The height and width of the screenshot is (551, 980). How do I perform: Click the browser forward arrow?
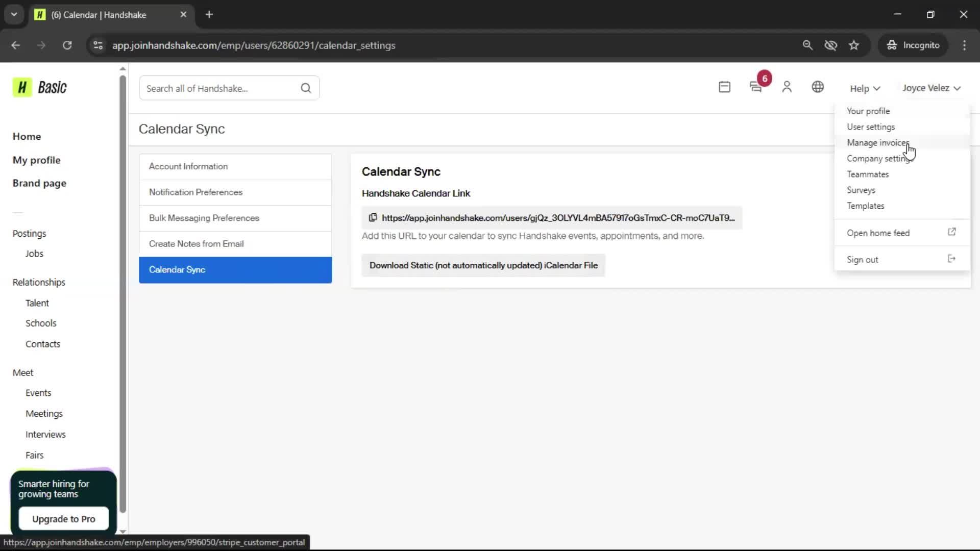[41, 45]
